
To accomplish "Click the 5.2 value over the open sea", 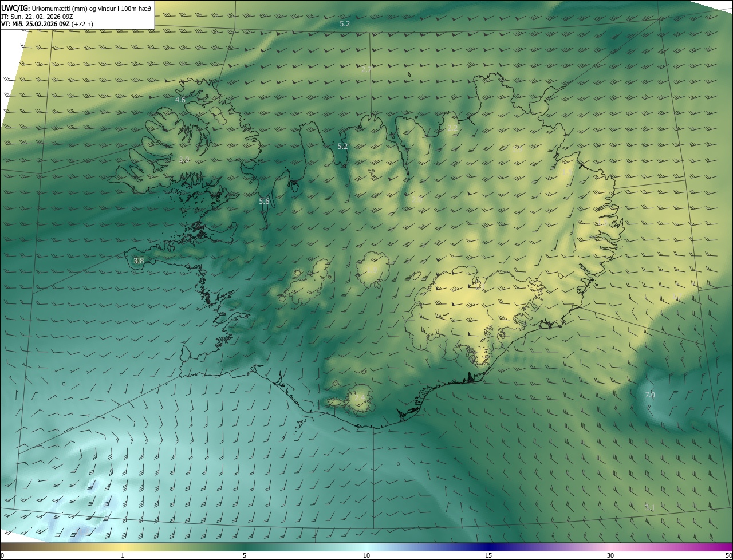I will point(345,24).
